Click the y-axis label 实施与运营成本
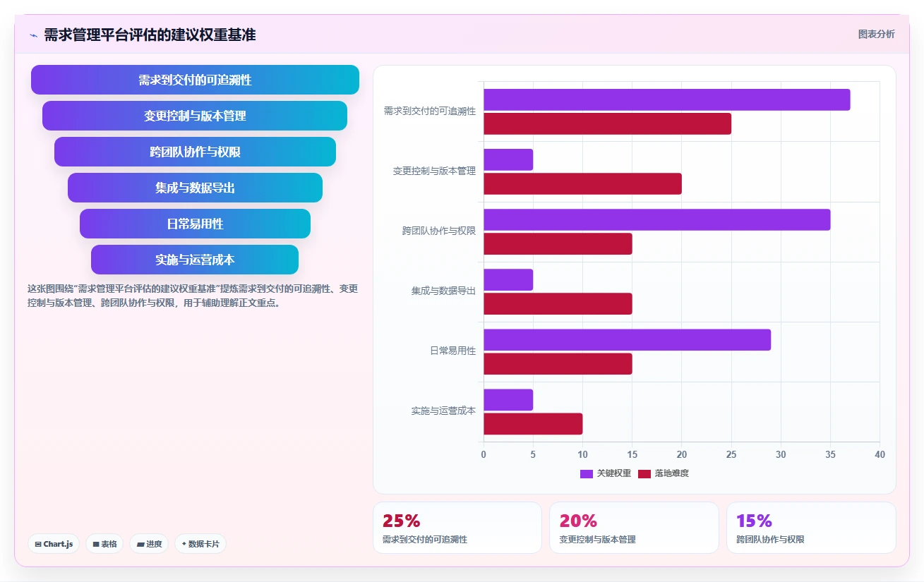Viewport: 924px width, 582px height. 444,411
